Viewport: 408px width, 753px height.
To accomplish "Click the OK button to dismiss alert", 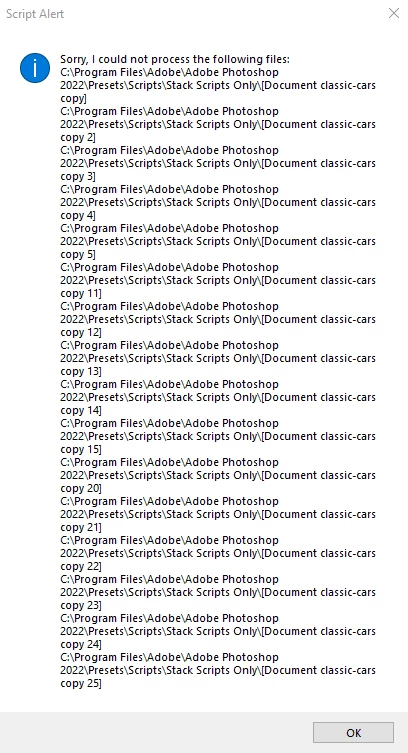I will (x=353, y=732).
